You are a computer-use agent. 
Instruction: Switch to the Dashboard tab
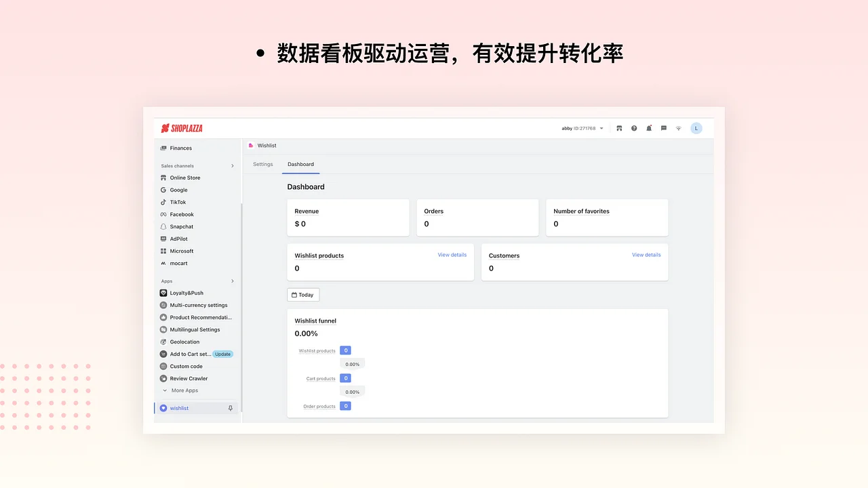pyautogui.click(x=301, y=164)
